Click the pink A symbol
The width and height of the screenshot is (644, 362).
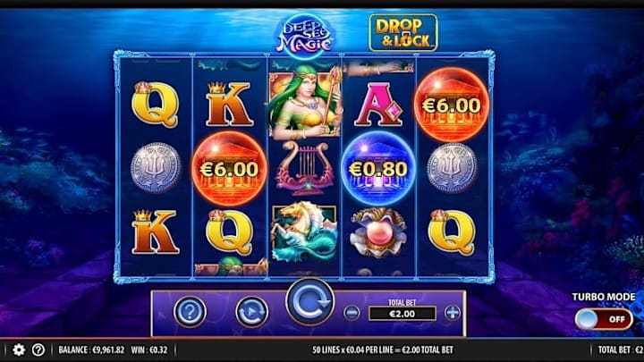378,105
